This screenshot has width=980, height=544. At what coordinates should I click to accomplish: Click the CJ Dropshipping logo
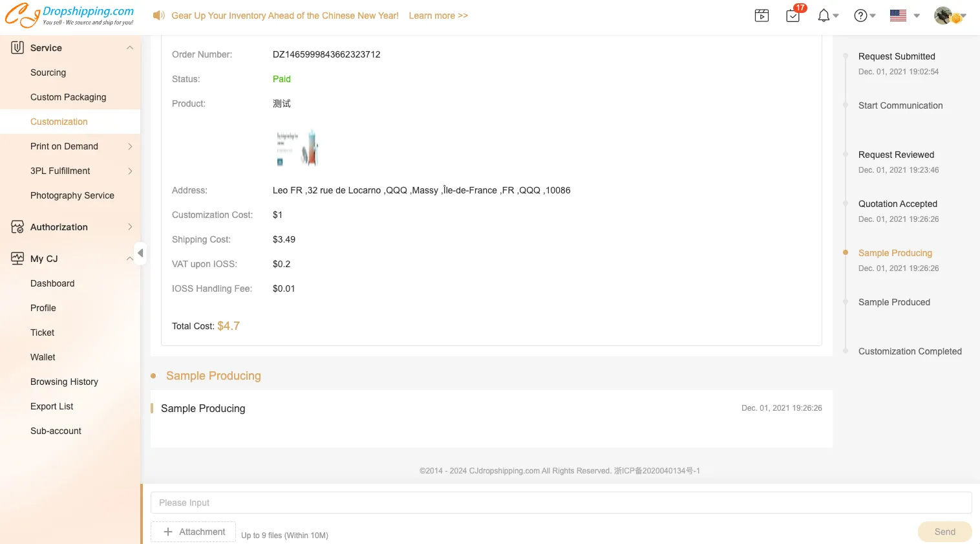pos(70,16)
